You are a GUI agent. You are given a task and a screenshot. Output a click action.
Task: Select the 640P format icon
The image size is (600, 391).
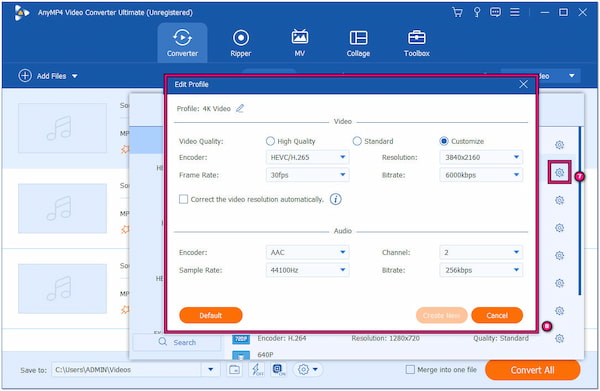point(241,355)
